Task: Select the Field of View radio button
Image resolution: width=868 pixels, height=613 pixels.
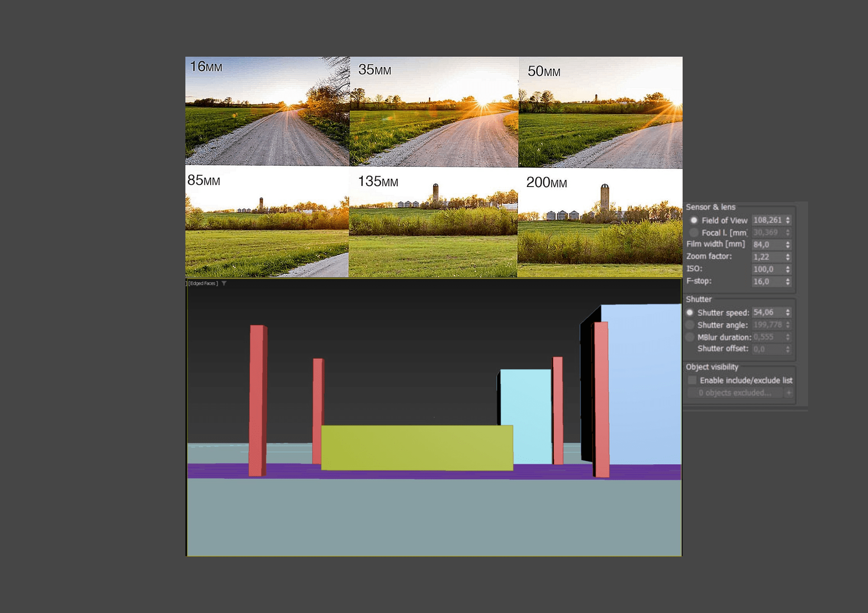Action: 693,220
